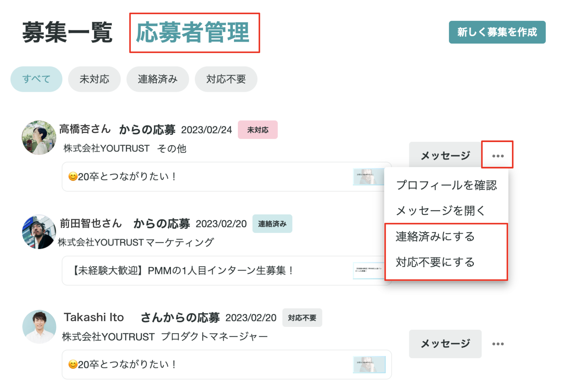This screenshot has height=392, width=565.
Task: Show only 対応不要 applicants
Action: tap(226, 79)
